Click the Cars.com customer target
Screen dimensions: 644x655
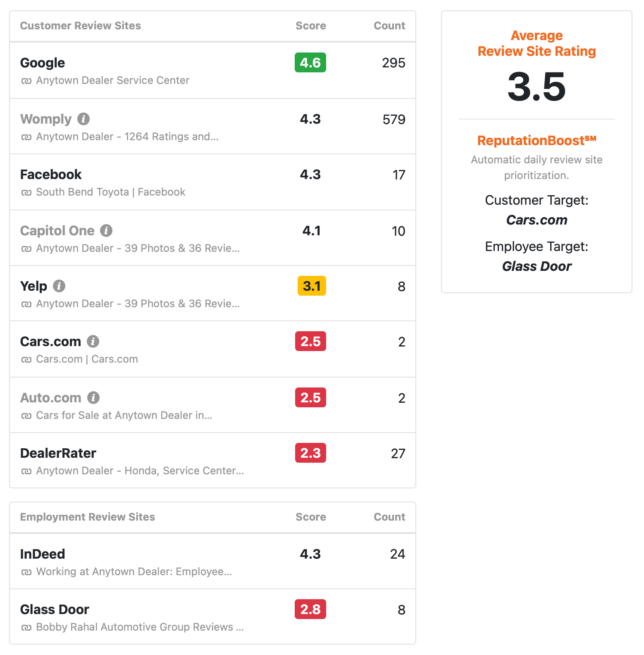coord(537,220)
